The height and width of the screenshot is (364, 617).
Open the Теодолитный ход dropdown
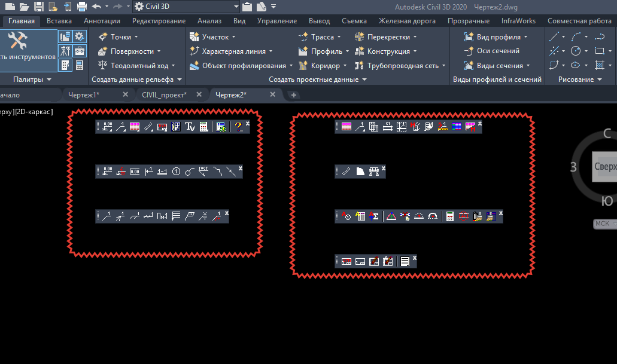pos(173,66)
